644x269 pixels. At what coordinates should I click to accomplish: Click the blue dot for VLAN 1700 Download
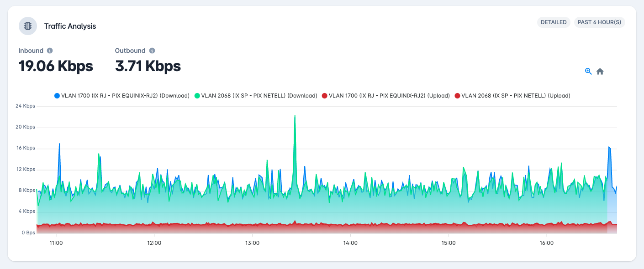[57, 96]
